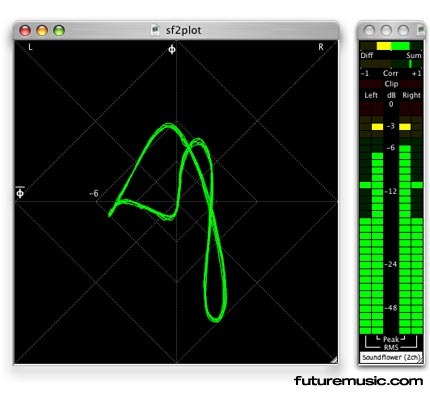The height and width of the screenshot is (415, 430).
Task: Click first gray button of meter window
Action: (369, 31)
